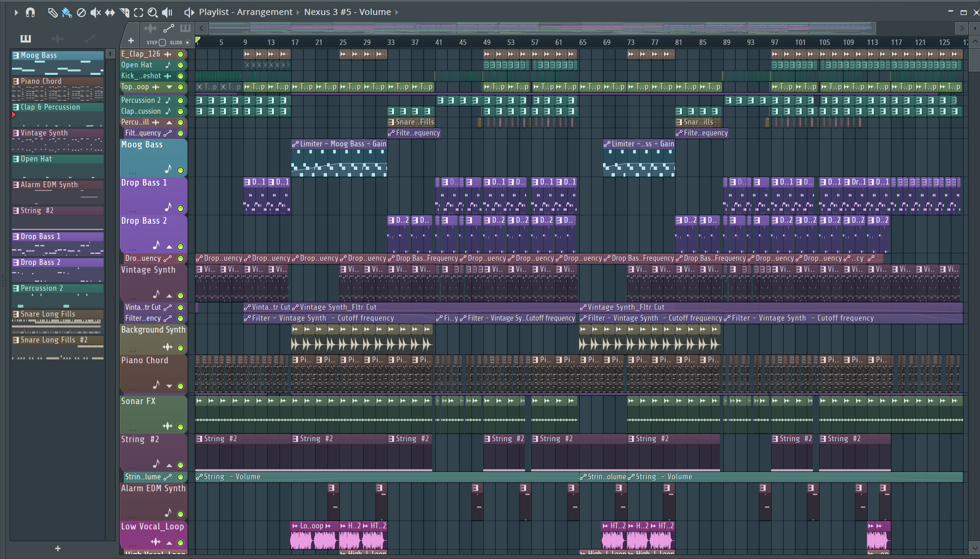Mute the Background Synth track
The width and height of the screenshot is (980, 559).
pyautogui.click(x=180, y=348)
